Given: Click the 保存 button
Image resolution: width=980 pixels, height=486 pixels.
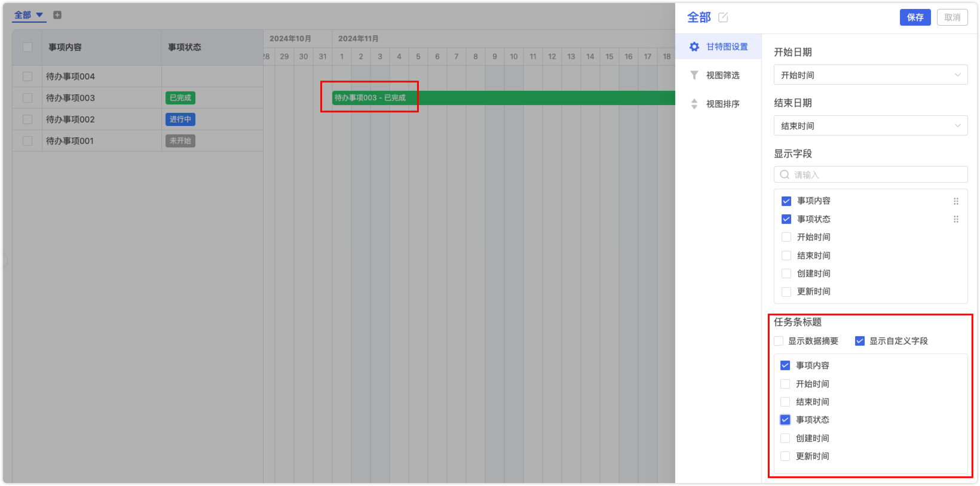Looking at the screenshot, I should (x=915, y=17).
